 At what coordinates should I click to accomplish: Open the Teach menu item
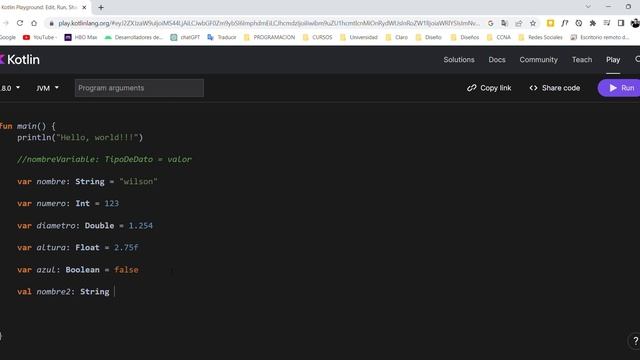[x=582, y=60]
